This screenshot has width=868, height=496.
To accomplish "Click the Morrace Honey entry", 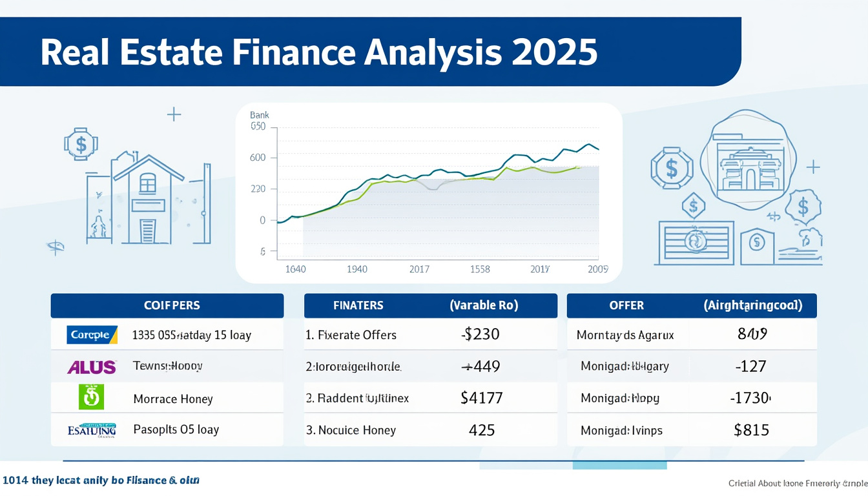I will 172,398.
